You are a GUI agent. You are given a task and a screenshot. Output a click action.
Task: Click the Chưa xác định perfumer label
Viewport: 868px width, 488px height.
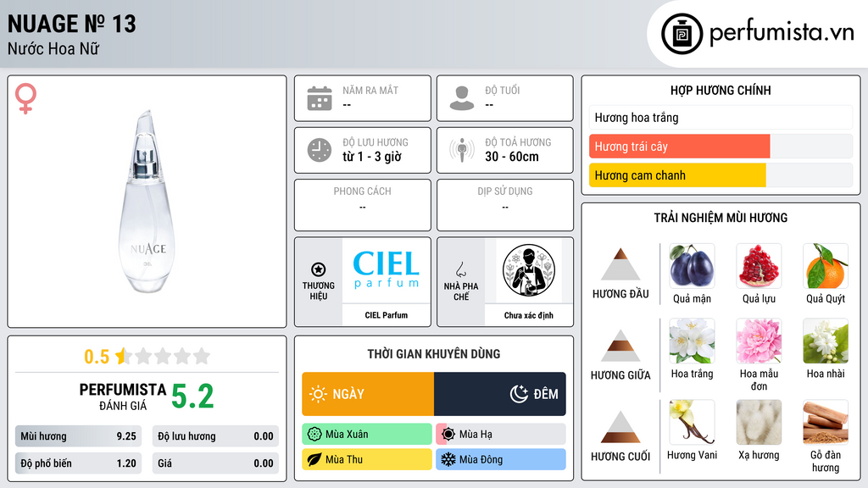click(529, 315)
